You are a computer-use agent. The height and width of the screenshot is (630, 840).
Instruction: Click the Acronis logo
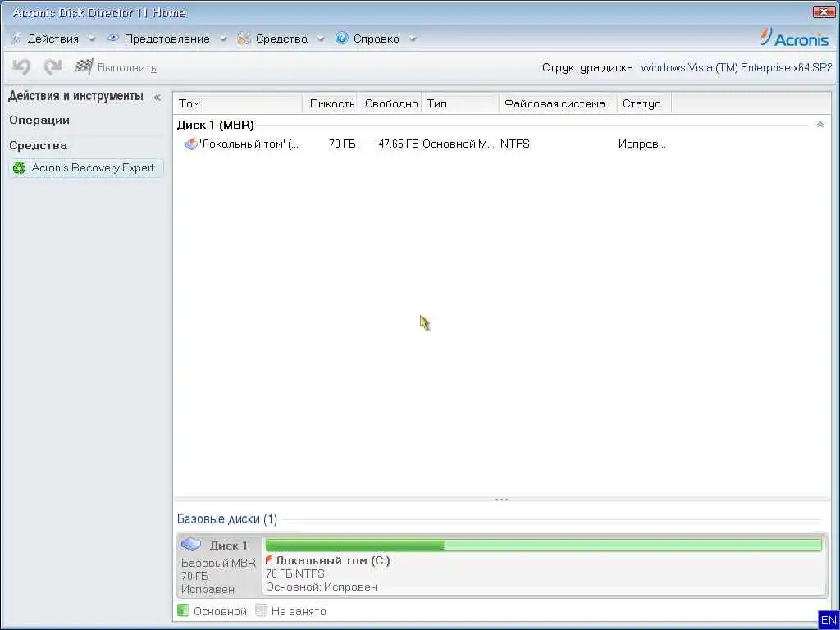[x=794, y=38]
